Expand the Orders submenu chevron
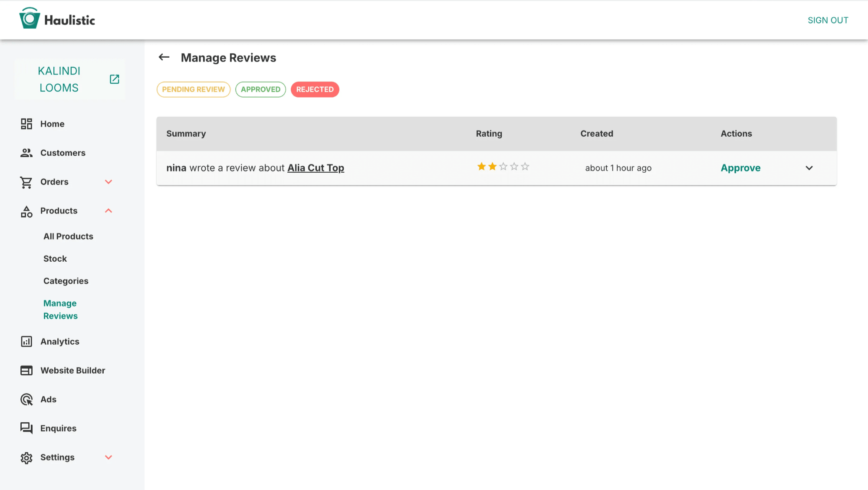This screenshot has height=490, width=868. click(x=108, y=182)
